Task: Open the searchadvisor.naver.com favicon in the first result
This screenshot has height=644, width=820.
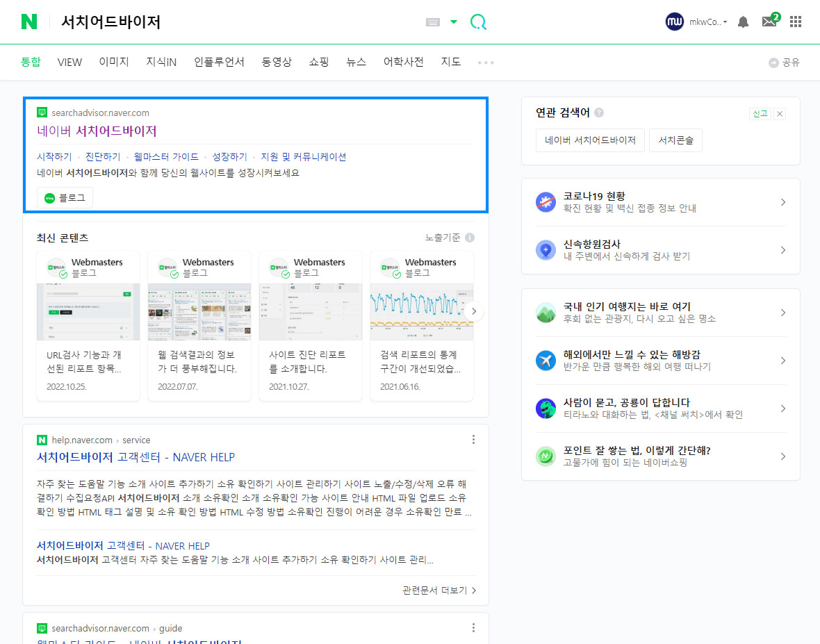Action: 42,113
